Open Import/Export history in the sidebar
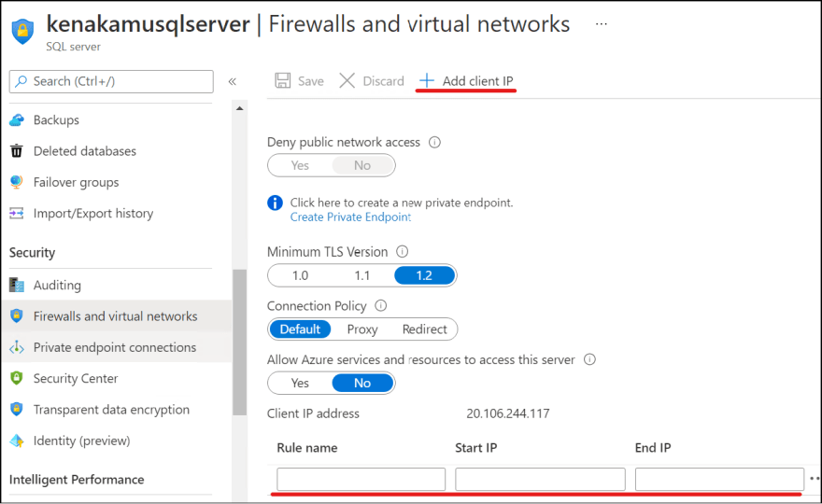 [93, 213]
